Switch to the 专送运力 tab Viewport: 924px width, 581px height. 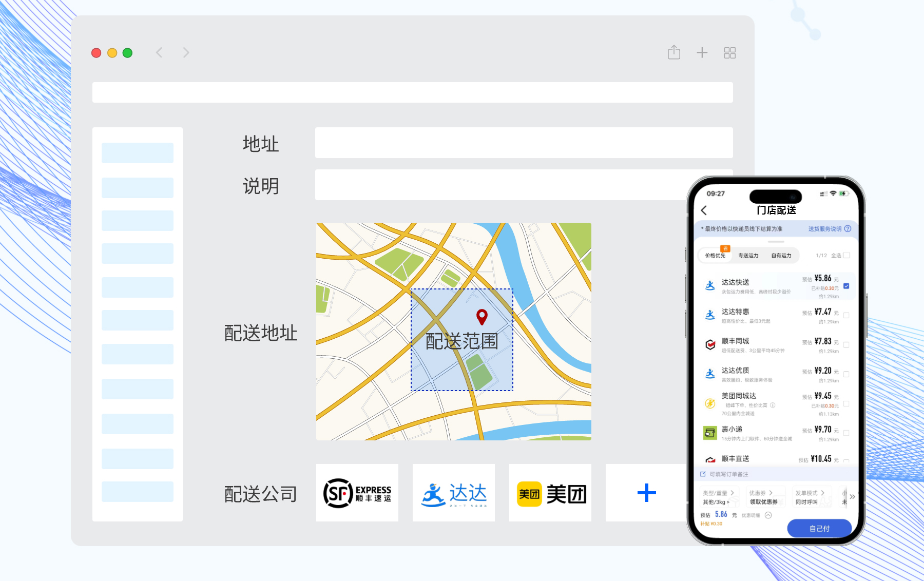point(748,255)
